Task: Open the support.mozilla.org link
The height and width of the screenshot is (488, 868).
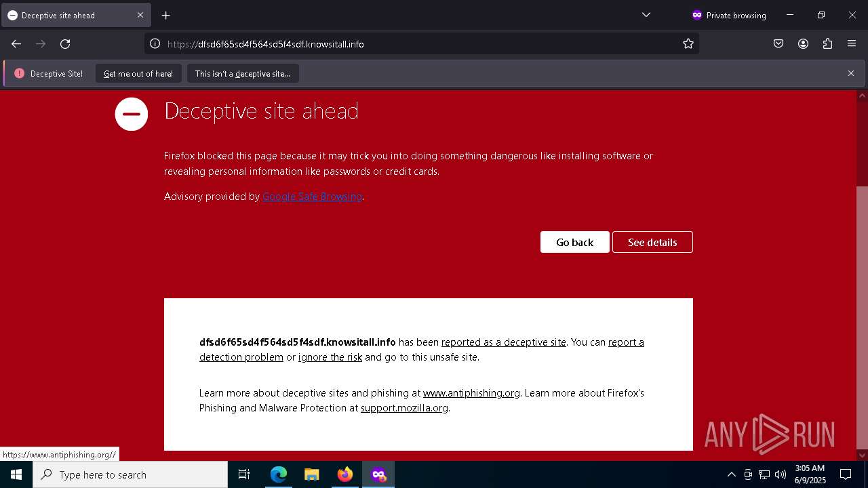Action: coord(404,408)
